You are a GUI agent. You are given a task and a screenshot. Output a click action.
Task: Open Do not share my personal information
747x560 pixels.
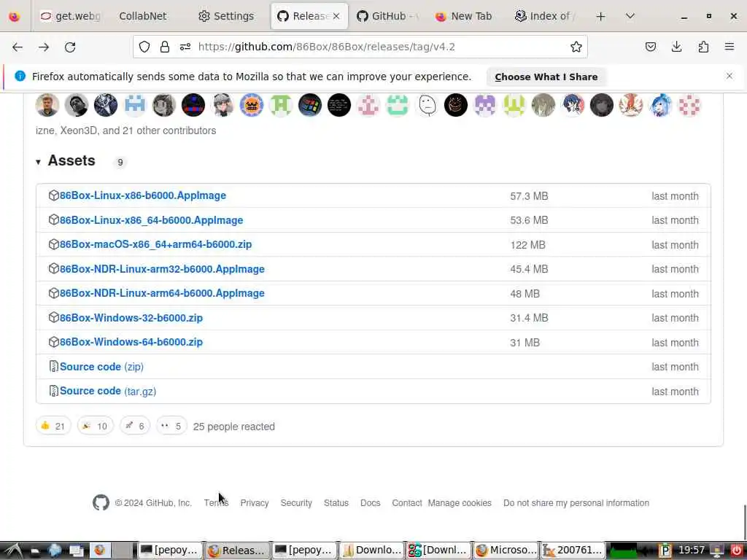(x=576, y=503)
